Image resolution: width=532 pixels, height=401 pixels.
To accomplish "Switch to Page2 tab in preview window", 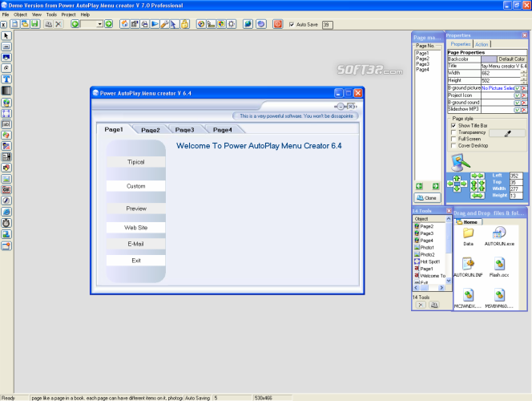I will coord(151,130).
